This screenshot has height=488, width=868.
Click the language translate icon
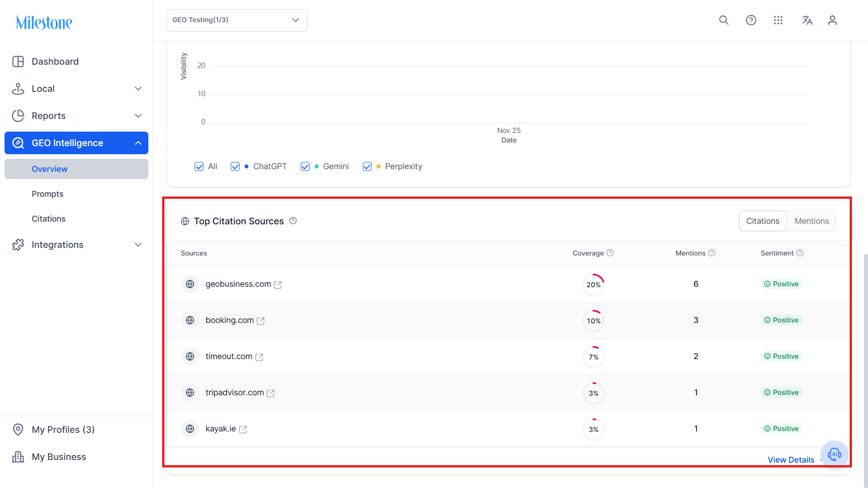tap(807, 20)
